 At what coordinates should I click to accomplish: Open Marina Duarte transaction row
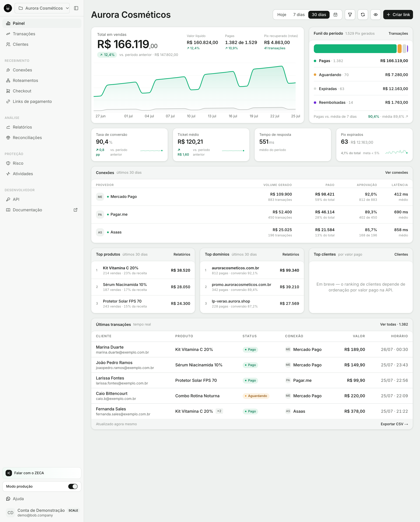[x=252, y=349]
